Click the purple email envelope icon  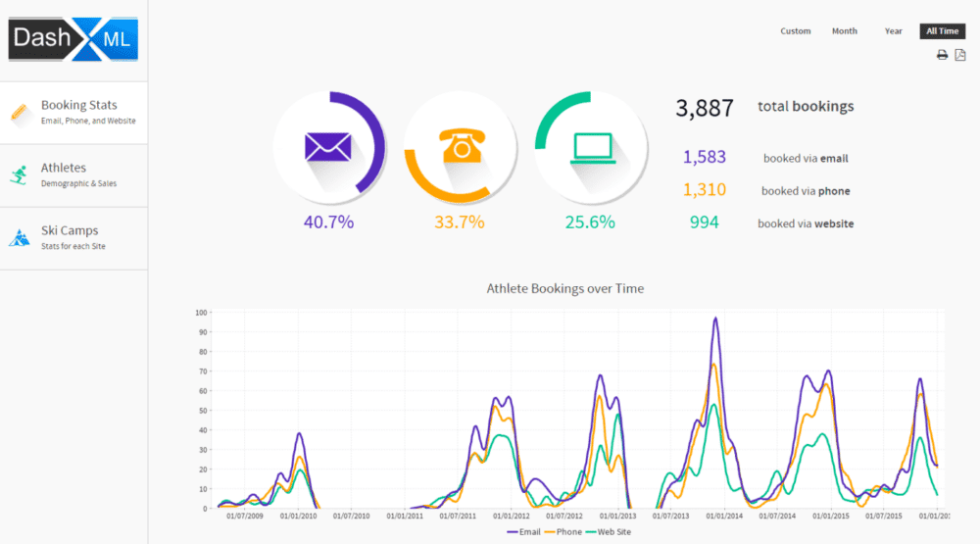tap(327, 147)
